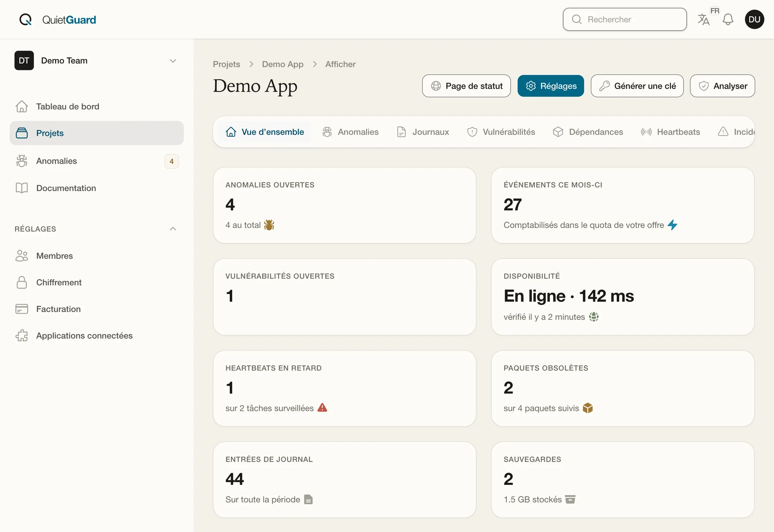This screenshot has width=774, height=532.
Task: Click the red warning triangle in Heartbeats card
Action: tap(322, 408)
